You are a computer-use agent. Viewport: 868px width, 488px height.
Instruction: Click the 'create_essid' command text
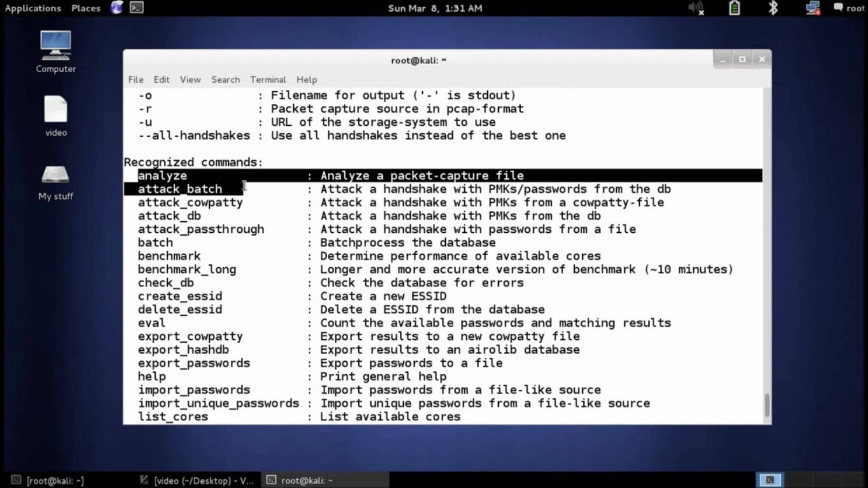(180, 296)
